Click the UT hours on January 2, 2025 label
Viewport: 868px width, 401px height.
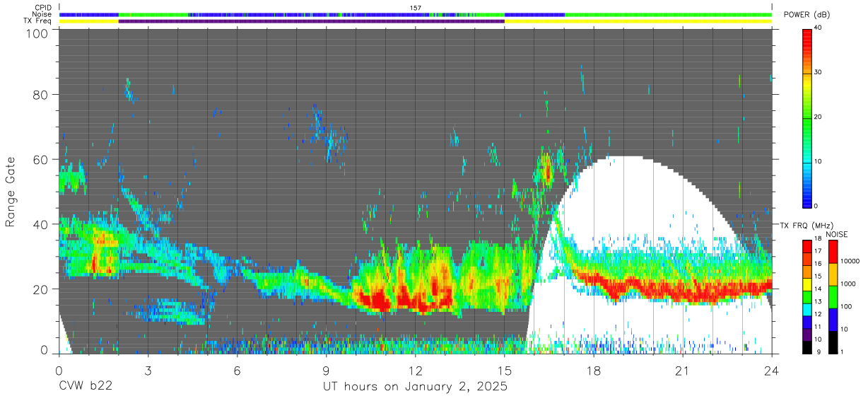point(416,387)
